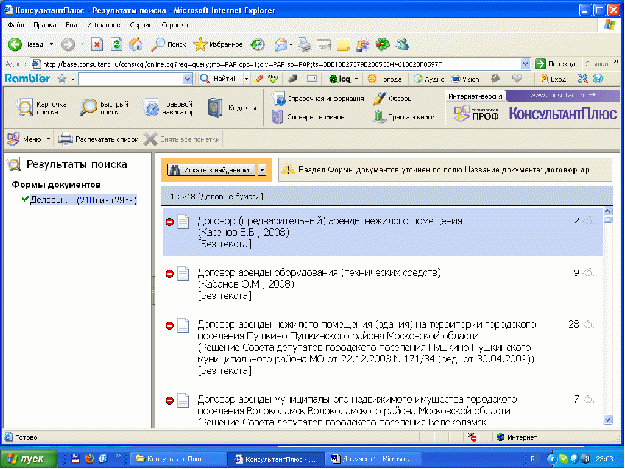Image resolution: width=625 pixels, height=469 pixels.
Task: Open the Меню button in the toolbar
Action: [29, 139]
